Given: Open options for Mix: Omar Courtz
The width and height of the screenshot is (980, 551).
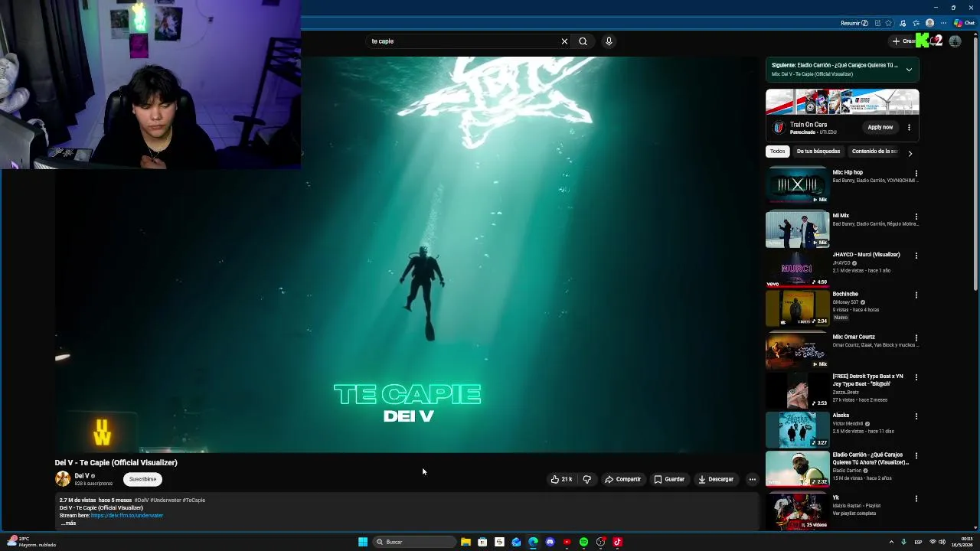Looking at the screenshot, I should (x=916, y=338).
